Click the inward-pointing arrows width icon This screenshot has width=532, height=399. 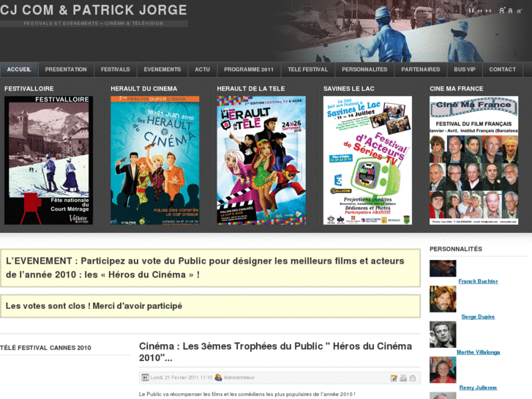click(488, 11)
